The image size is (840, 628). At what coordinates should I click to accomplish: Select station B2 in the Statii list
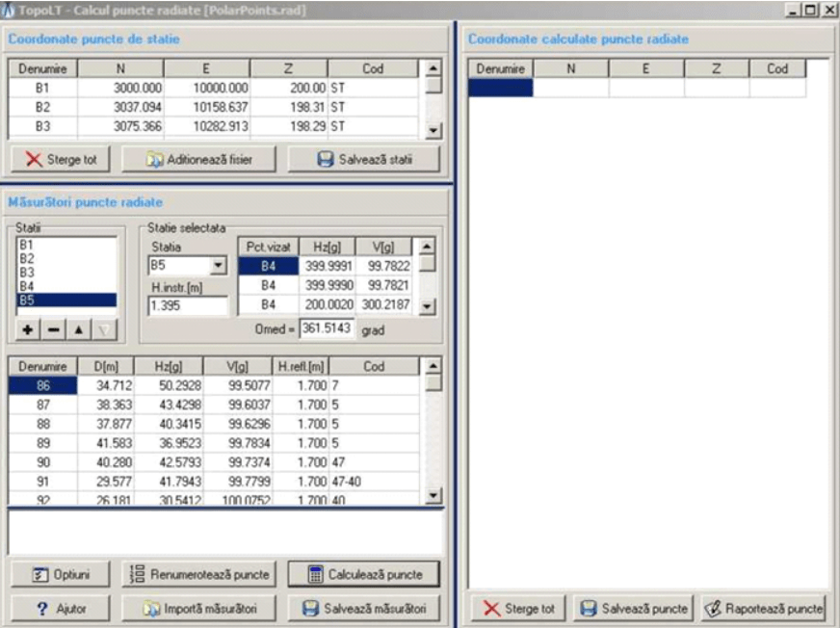pyautogui.click(x=66, y=259)
